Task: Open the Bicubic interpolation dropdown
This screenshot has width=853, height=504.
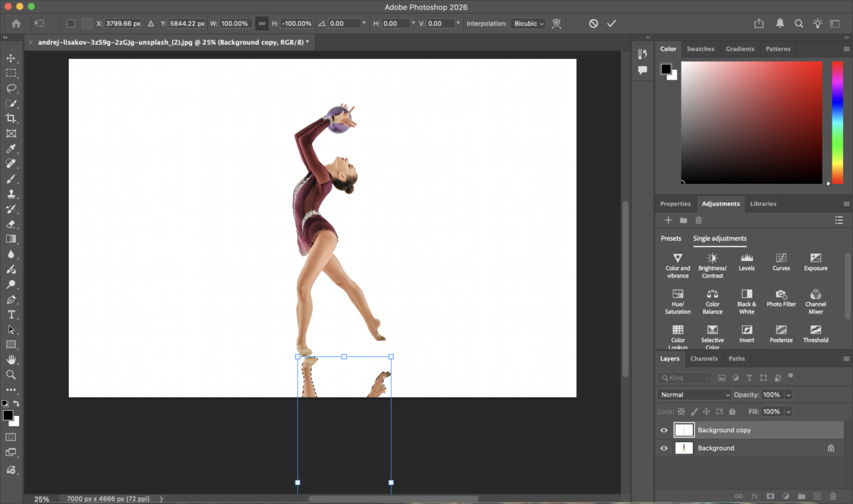Action: point(527,23)
